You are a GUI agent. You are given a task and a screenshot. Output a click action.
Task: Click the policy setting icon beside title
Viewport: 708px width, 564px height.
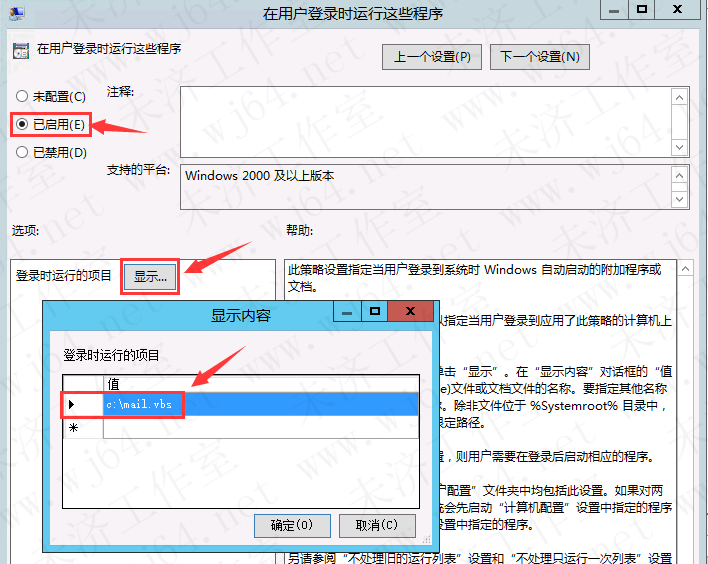(21, 51)
